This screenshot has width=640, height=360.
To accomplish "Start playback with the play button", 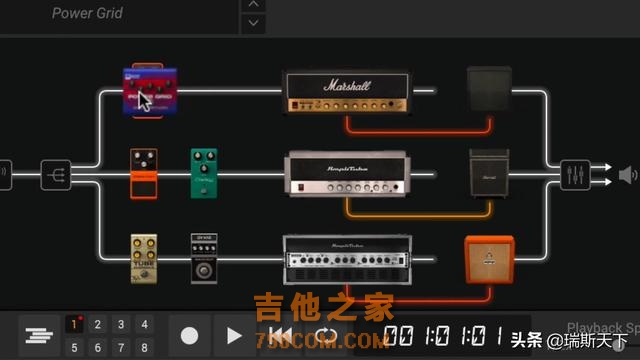I will pos(234,336).
